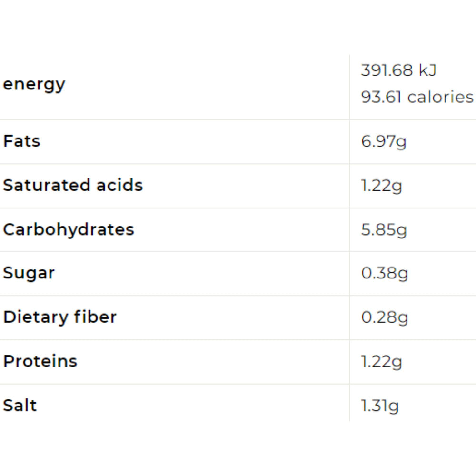The image size is (476, 476).
Task: Click the energy row label
Action: 34,85
